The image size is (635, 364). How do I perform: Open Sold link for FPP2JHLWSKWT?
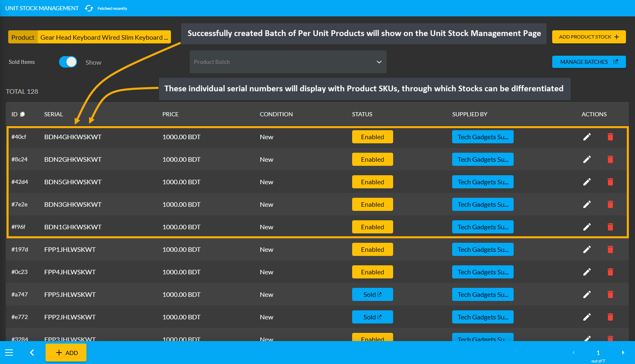point(372,317)
